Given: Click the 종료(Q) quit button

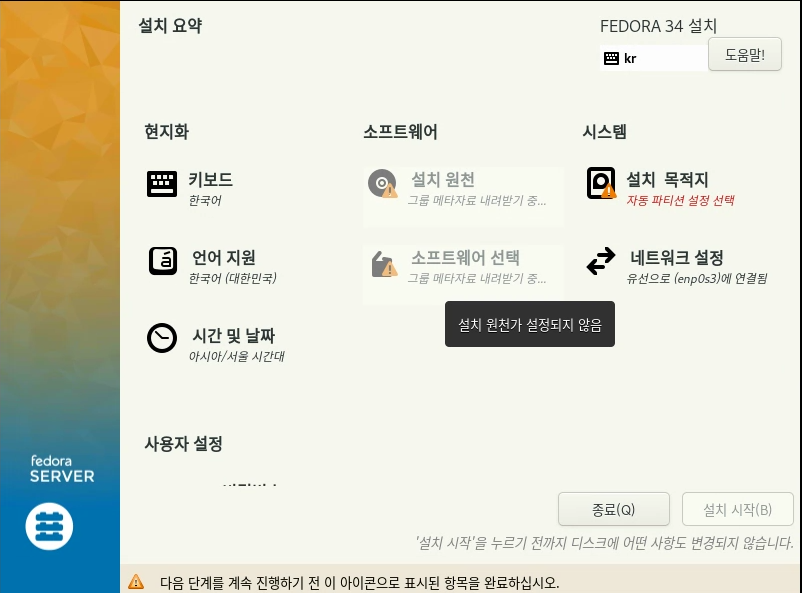Looking at the screenshot, I should (x=614, y=509).
